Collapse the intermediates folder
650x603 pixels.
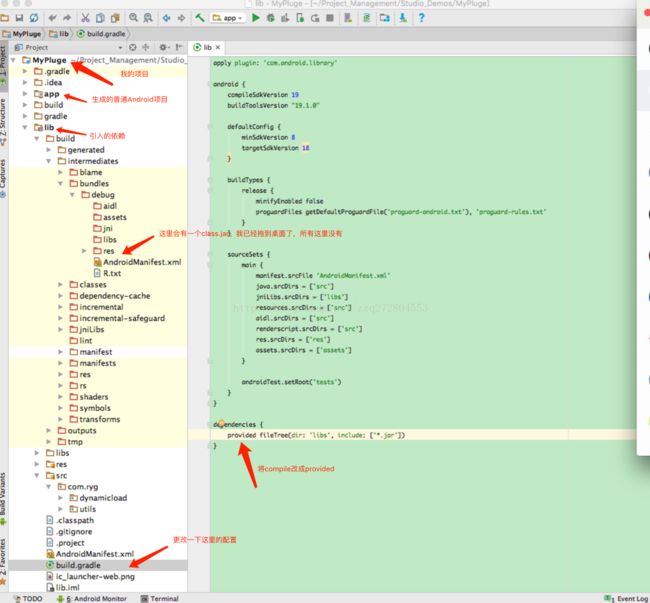49,161
